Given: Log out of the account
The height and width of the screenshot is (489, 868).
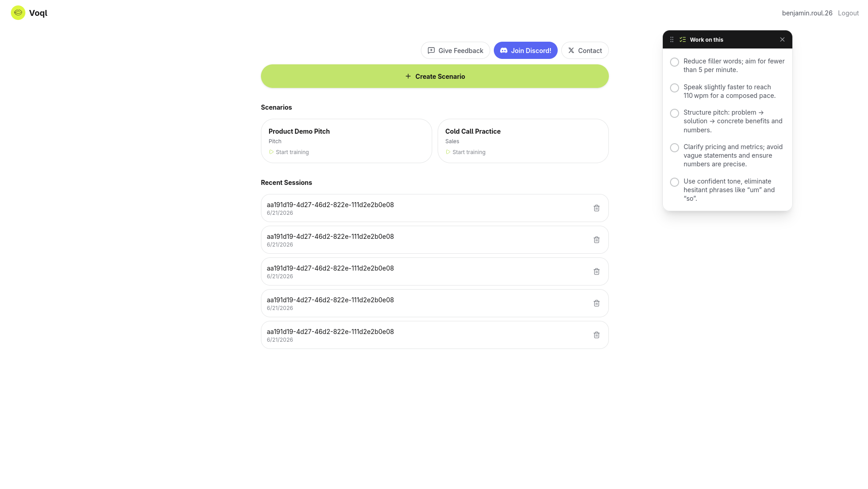Looking at the screenshot, I should tap(848, 13).
